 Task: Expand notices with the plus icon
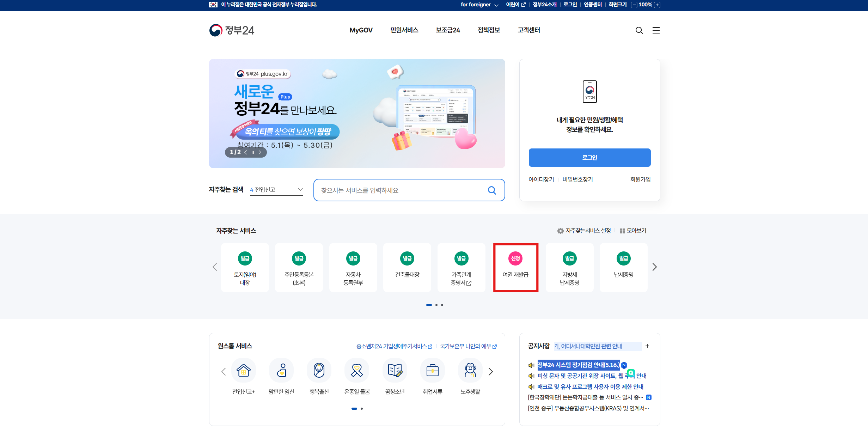(x=647, y=346)
